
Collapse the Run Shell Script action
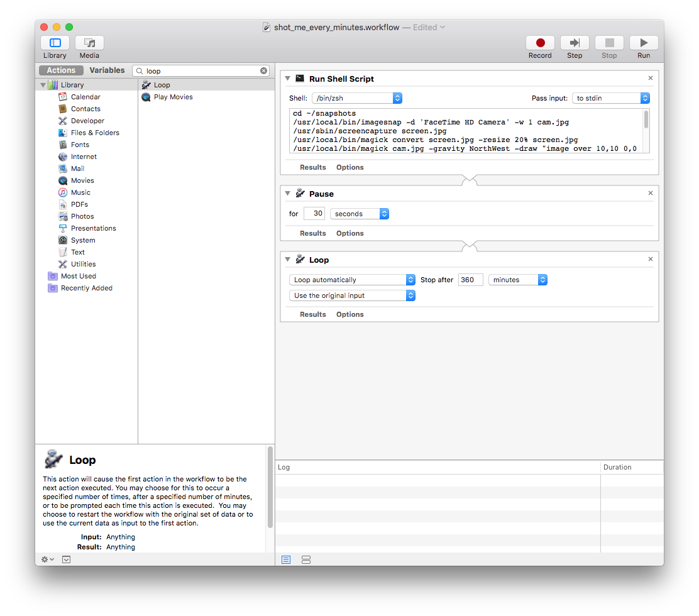(287, 79)
